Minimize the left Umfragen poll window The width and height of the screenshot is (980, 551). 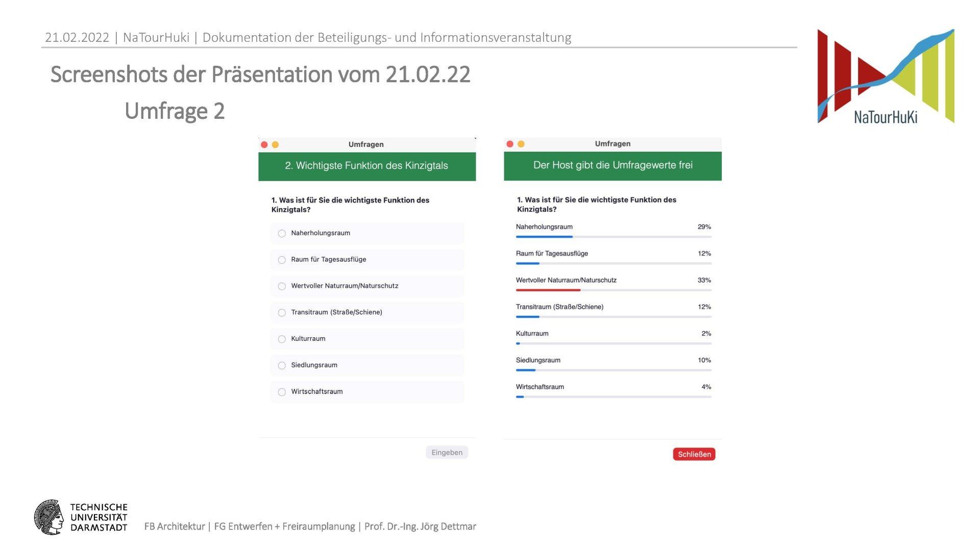276,145
